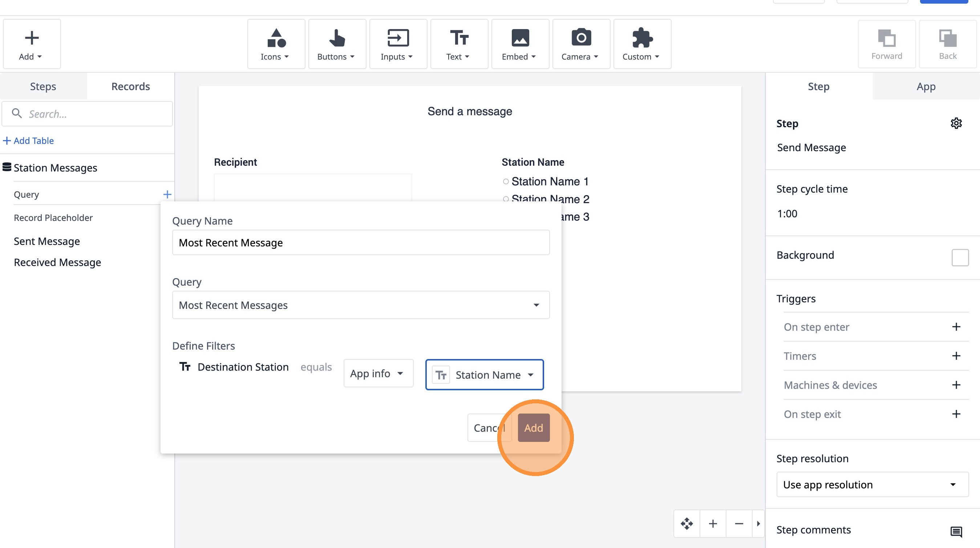Screen dimensions: 980x548
Task: Select the Station Name 1 radio button
Action: [x=506, y=182]
